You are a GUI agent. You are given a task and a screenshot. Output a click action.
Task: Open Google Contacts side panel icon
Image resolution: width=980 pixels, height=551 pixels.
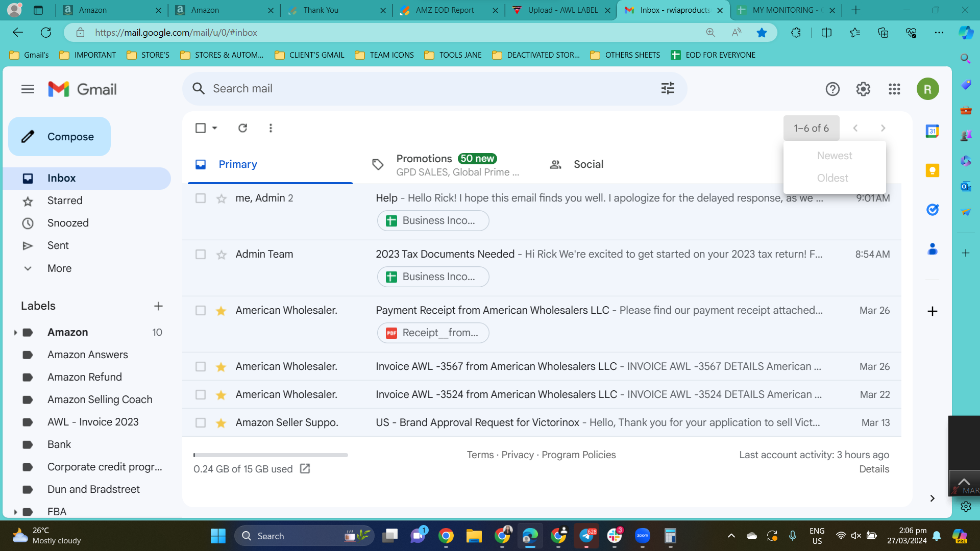933,249
